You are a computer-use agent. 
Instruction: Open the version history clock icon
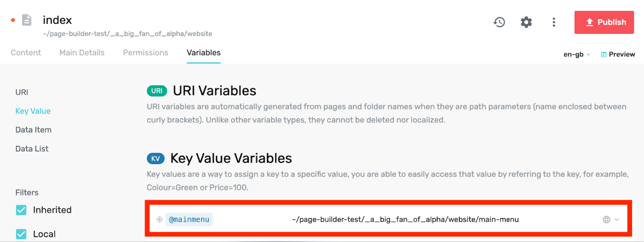point(499,22)
